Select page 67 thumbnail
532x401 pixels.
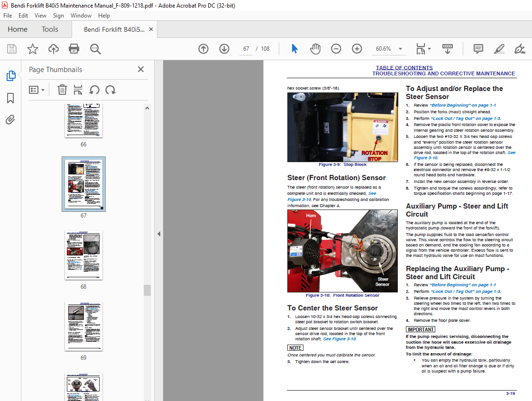coord(83,184)
